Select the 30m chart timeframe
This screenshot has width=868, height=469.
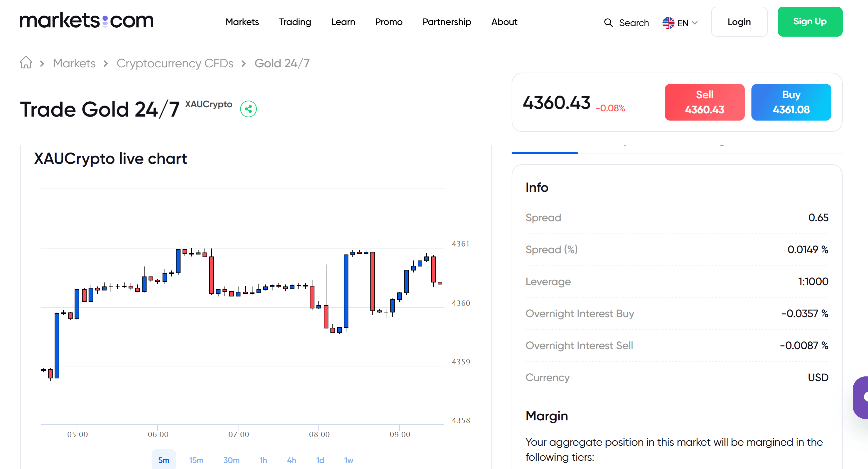pos(231,460)
